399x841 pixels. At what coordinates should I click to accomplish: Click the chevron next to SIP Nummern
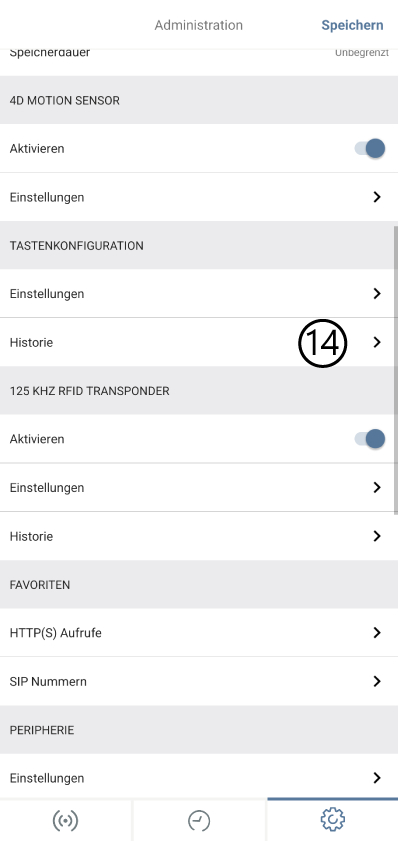(x=377, y=681)
